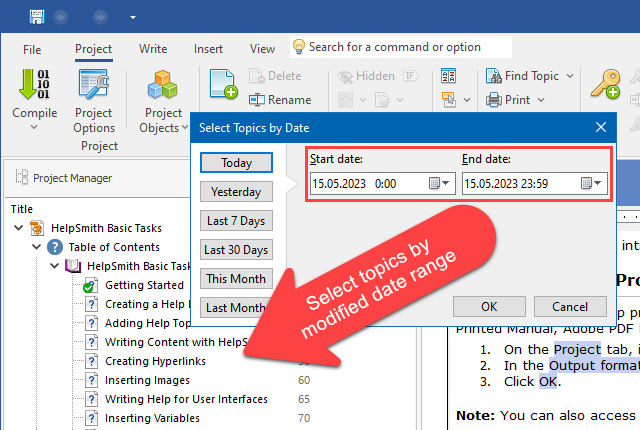640x430 pixels.
Task: Select Writing Content with HelpSmith topic
Action: 176,342
